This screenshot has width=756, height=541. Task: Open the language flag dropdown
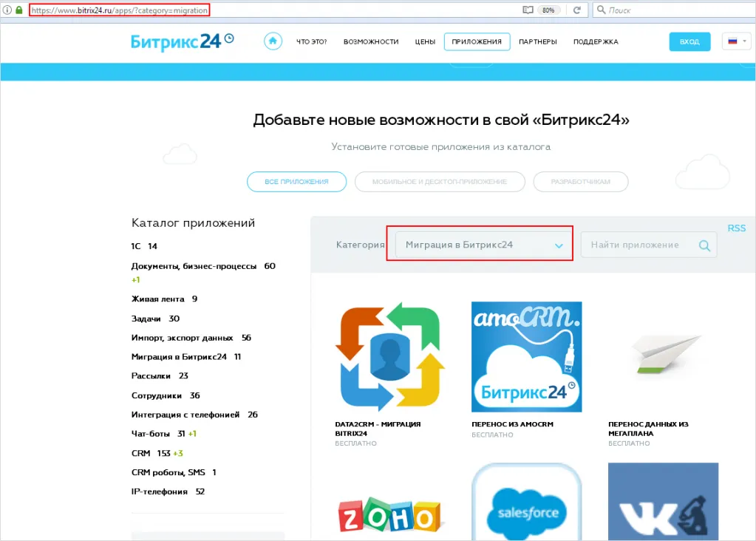[x=736, y=41]
